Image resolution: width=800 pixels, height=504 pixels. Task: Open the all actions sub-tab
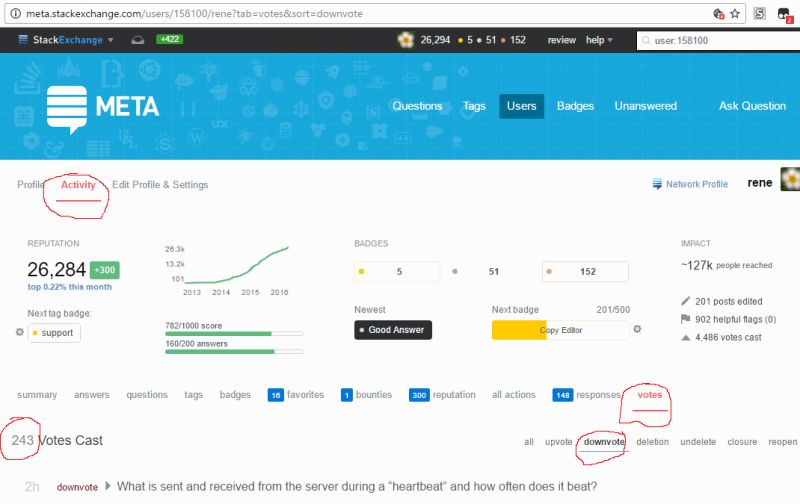click(x=514, y=394)
